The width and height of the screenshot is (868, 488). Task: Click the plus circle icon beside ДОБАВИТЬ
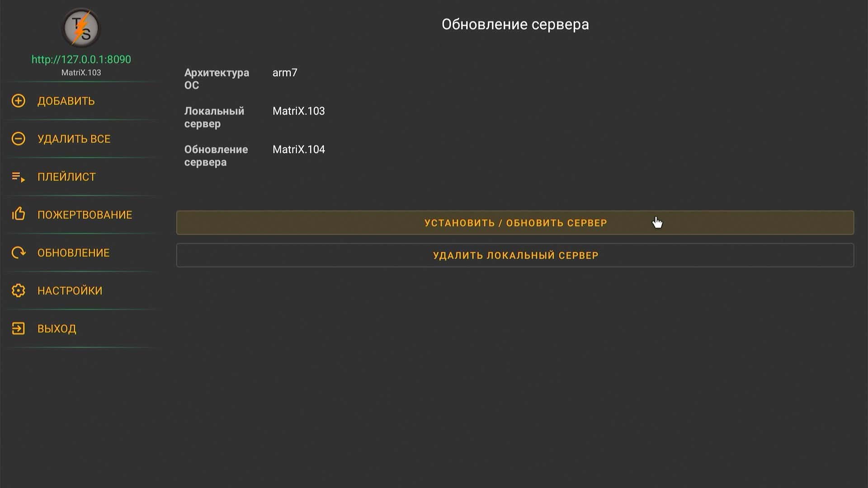tap(19, 101)
